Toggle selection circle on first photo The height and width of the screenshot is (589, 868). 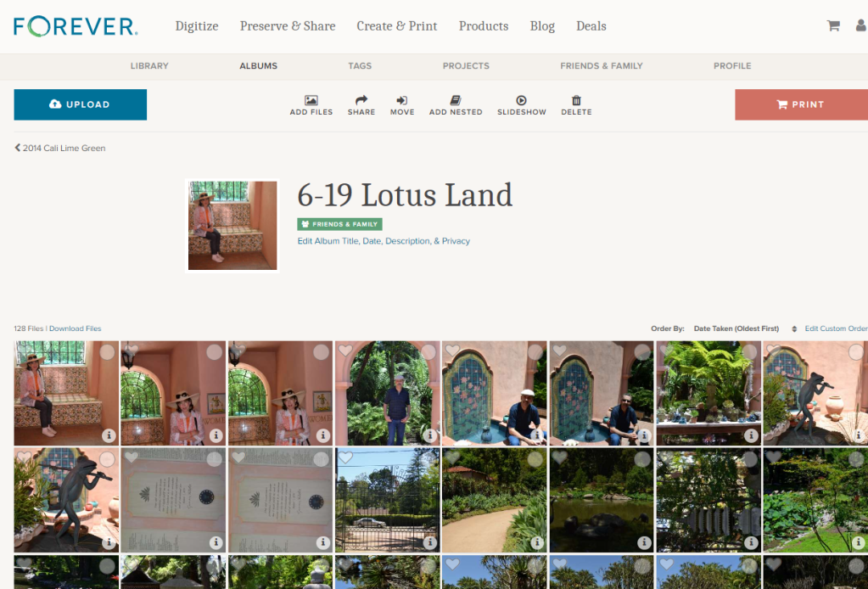(x=107, y=352)
